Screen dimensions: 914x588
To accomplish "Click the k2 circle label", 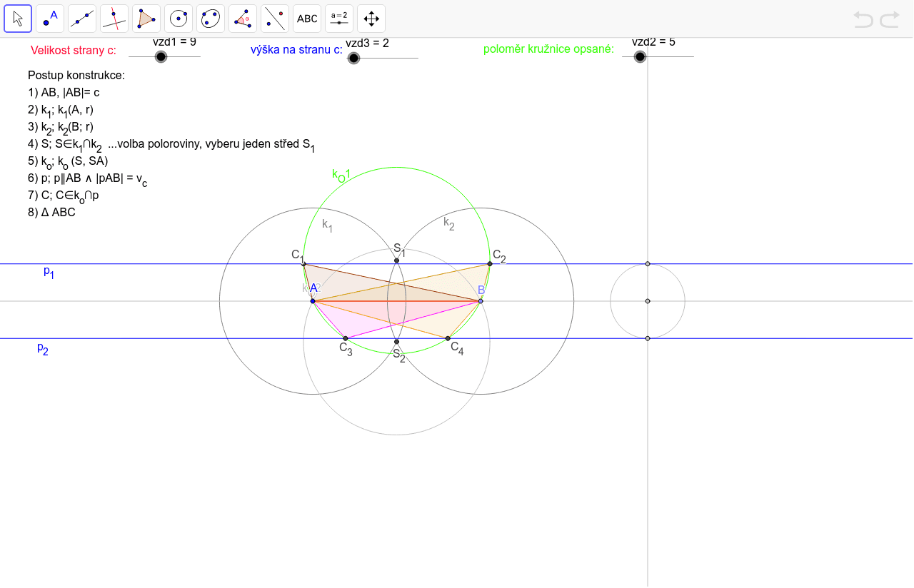I will point(449,223).
